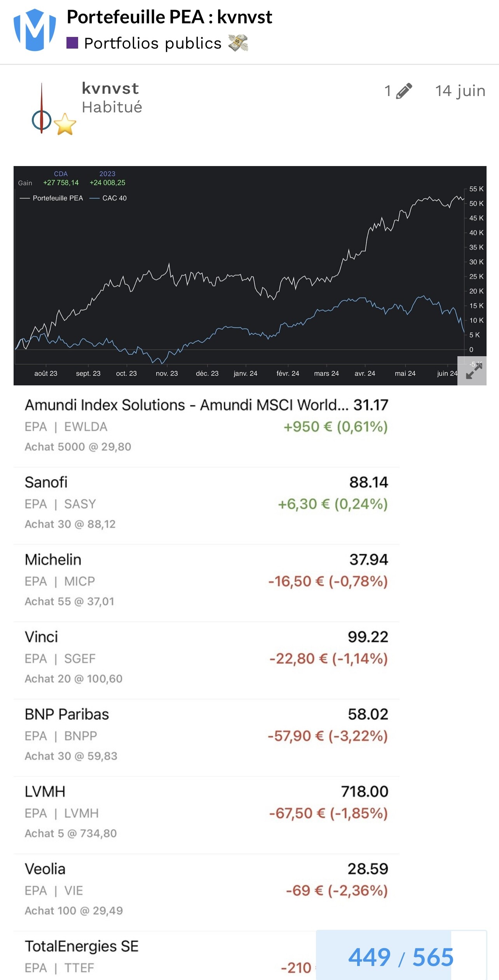Select the CDA gain period
The image size is (499, 980).
(61, 174)
